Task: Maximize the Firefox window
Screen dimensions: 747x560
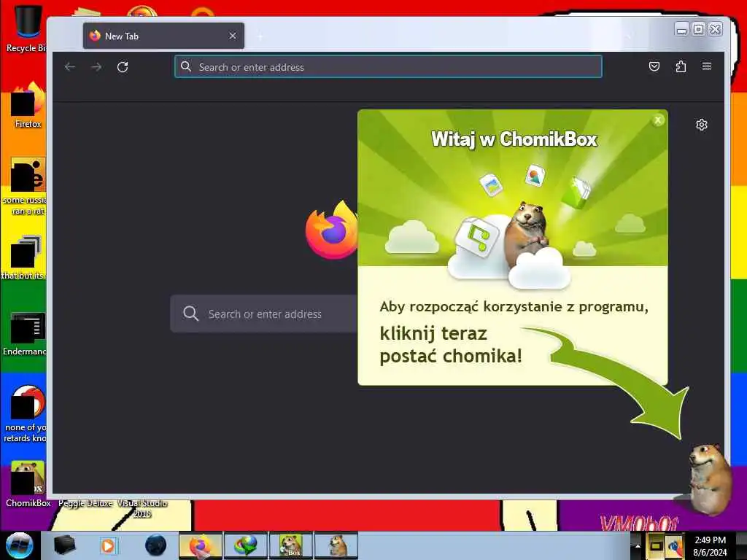Action: click(x=698, y=29)
